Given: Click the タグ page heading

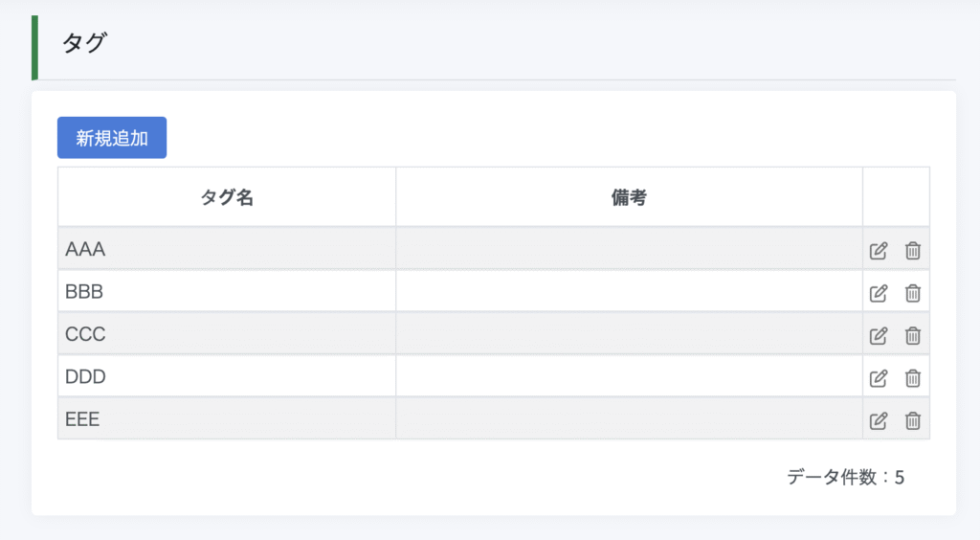Looking at the screenshot, I should coord(84,43).
